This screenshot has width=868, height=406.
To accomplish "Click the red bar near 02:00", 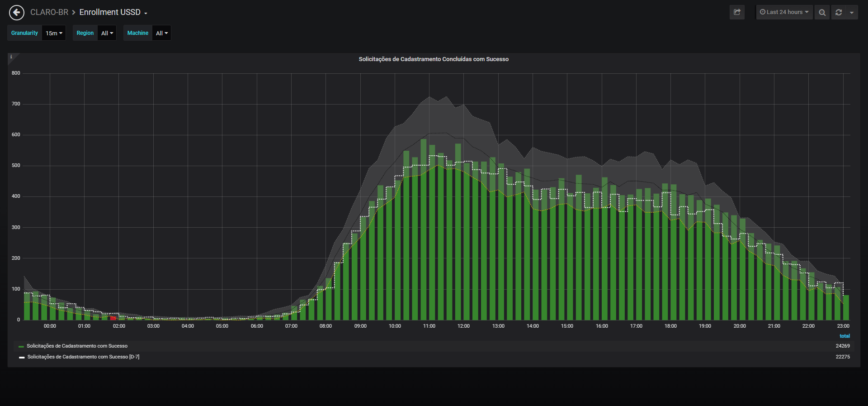I will pos(113,318).
